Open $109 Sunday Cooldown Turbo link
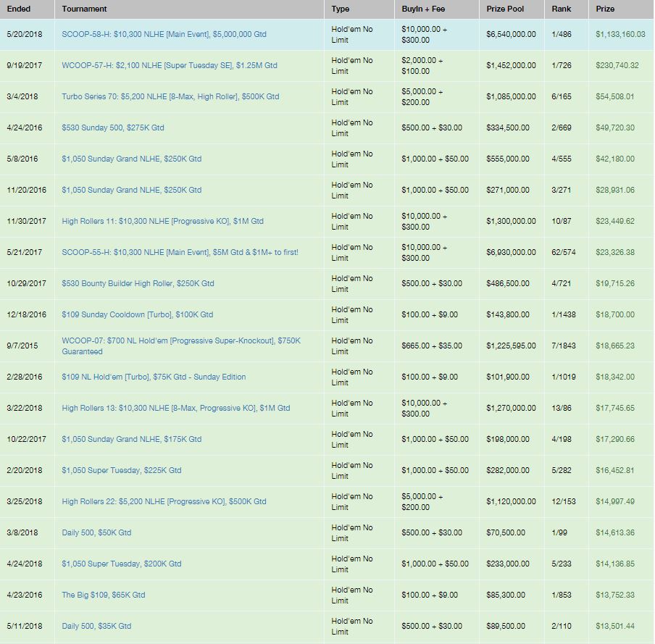The height and width of the screenshot is (644, 655). 138,314
